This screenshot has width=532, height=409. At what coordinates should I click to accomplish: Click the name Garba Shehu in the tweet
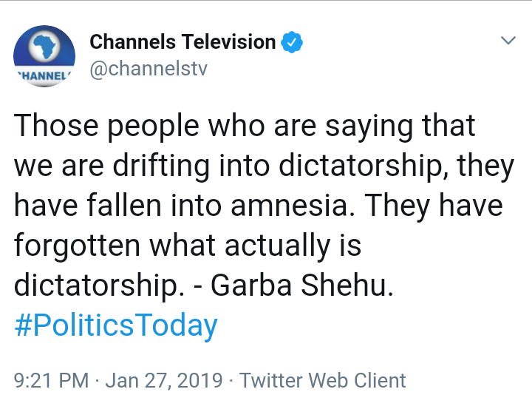pos(301,285)
